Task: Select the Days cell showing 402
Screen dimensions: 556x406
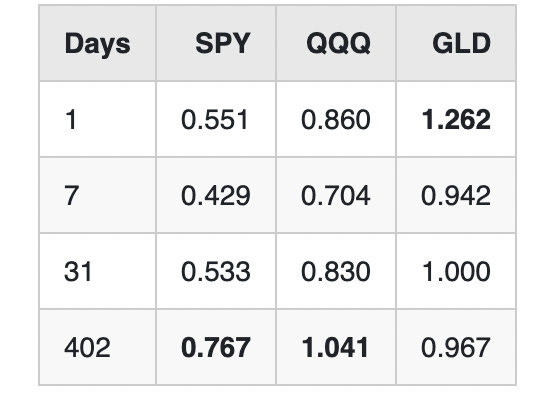Action: (87, 347)
